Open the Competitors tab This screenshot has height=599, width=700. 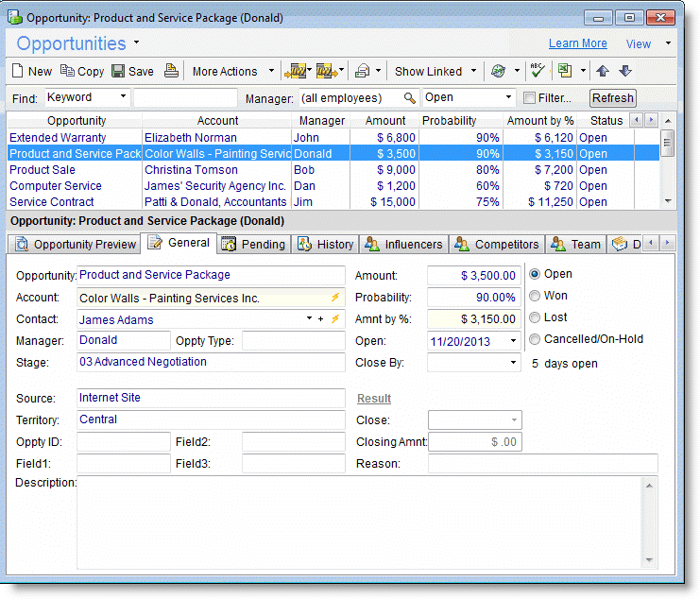[x=498, y=244]
